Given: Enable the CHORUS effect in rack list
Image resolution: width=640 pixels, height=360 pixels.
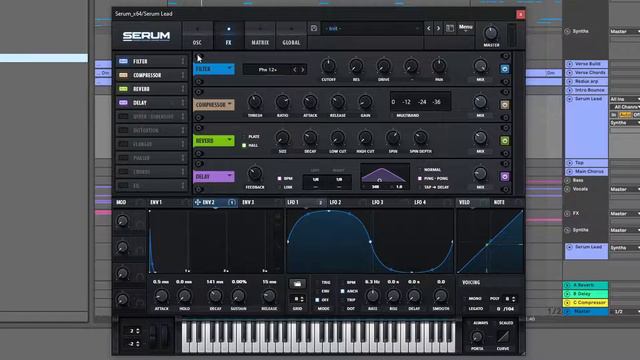Looking at the screenshot, I should click(123, 172).
